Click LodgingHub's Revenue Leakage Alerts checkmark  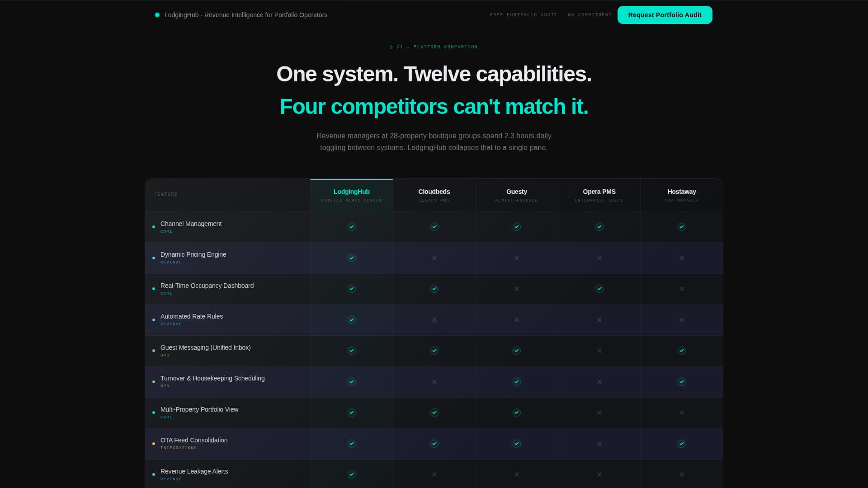pos(352,474)
